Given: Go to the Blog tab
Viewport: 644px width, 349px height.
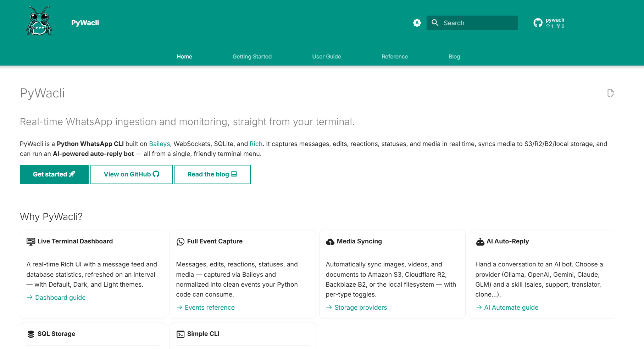Looking at the screenshot, I should 454,57.
